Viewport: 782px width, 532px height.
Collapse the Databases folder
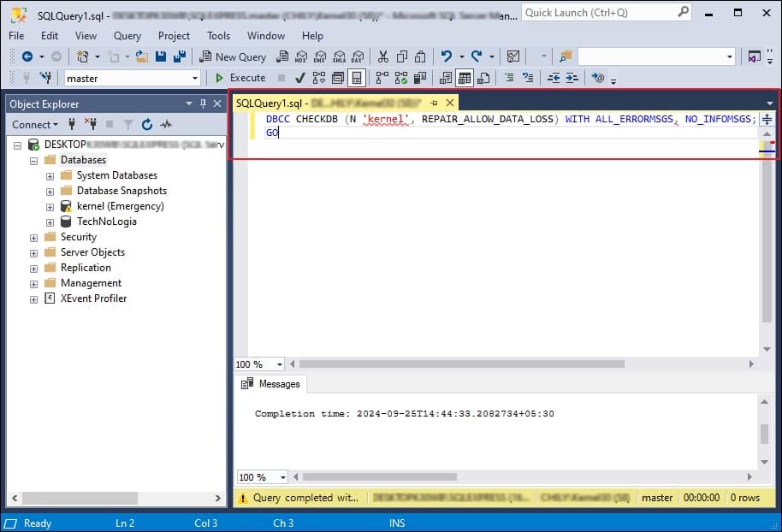33,161
